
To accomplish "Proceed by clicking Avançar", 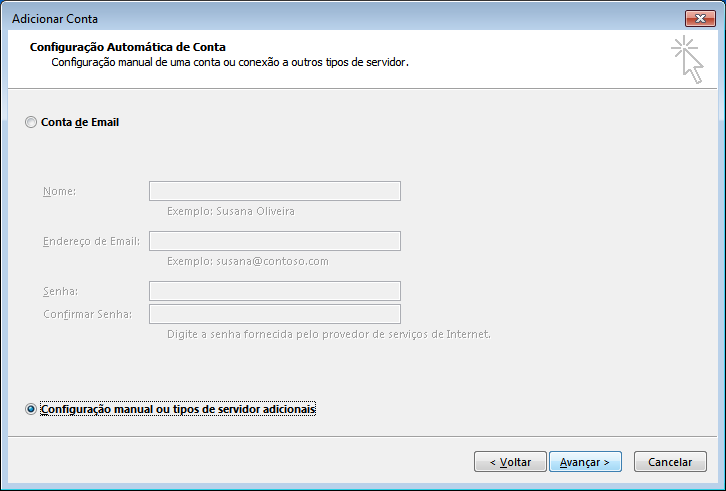I will [585, 462].
